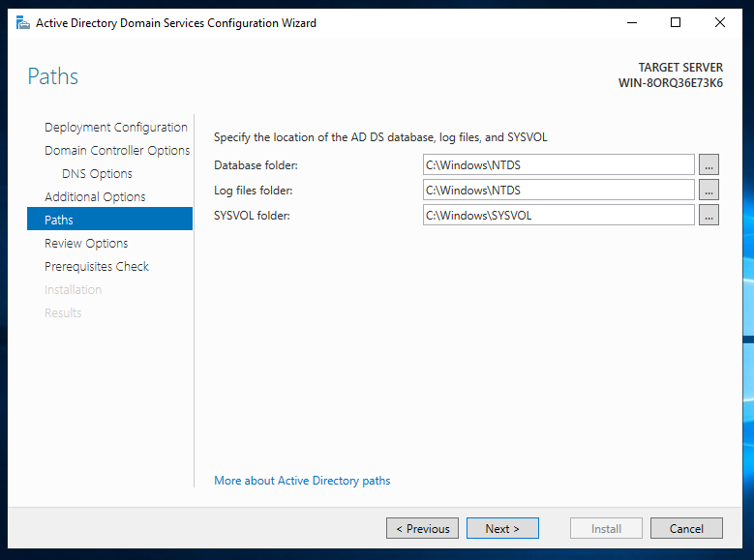Viewport: 754px width, 560px height.
Task: Click the Paths page heading
Action: coord(53,76)
